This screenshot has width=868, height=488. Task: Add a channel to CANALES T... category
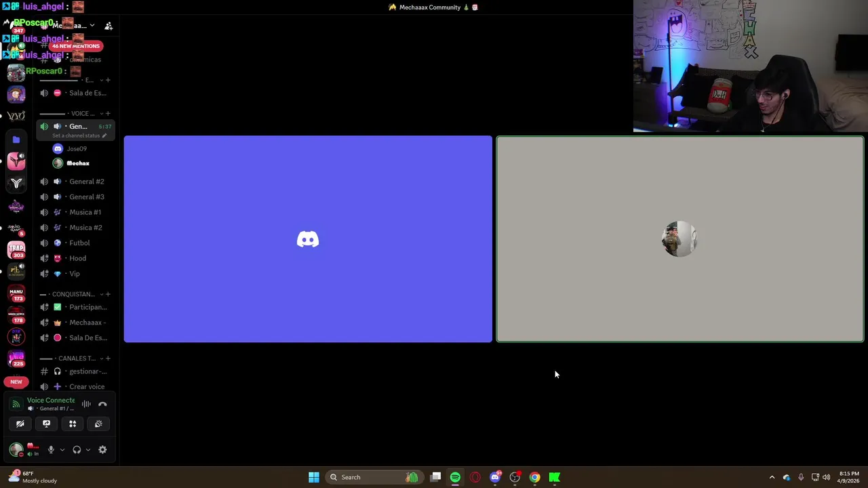click(x=108, y=358)
